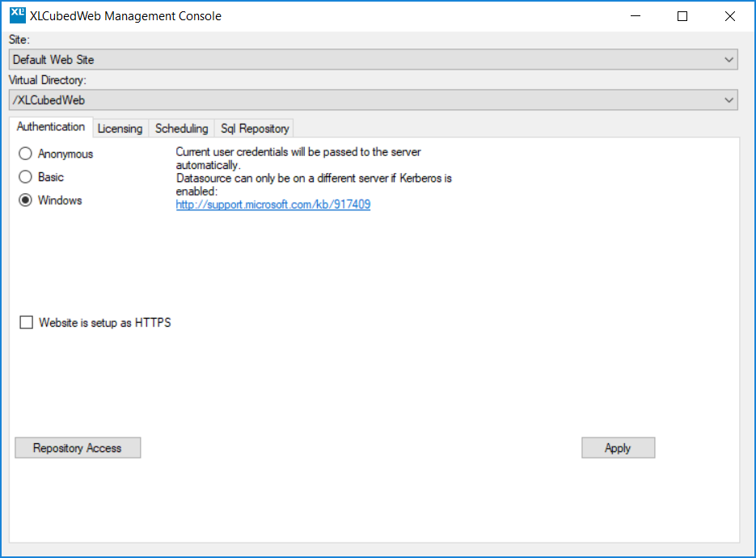
Task: Enable the Website is setup as HTTPS checkbox
Action: click(27, 322)
